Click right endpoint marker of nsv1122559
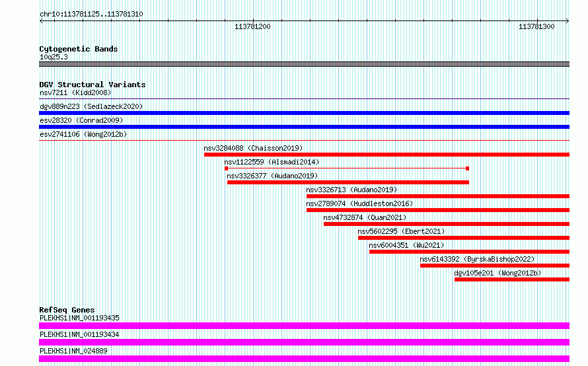This screenshot has width=588, height=366. [x=467, y=168]
